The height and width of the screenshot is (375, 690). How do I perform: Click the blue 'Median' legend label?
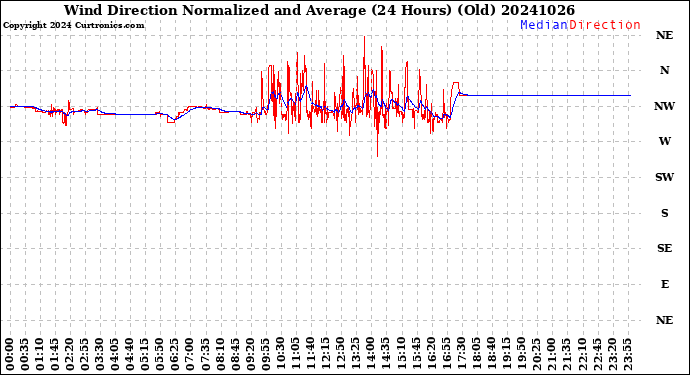[x=544, y=25]
